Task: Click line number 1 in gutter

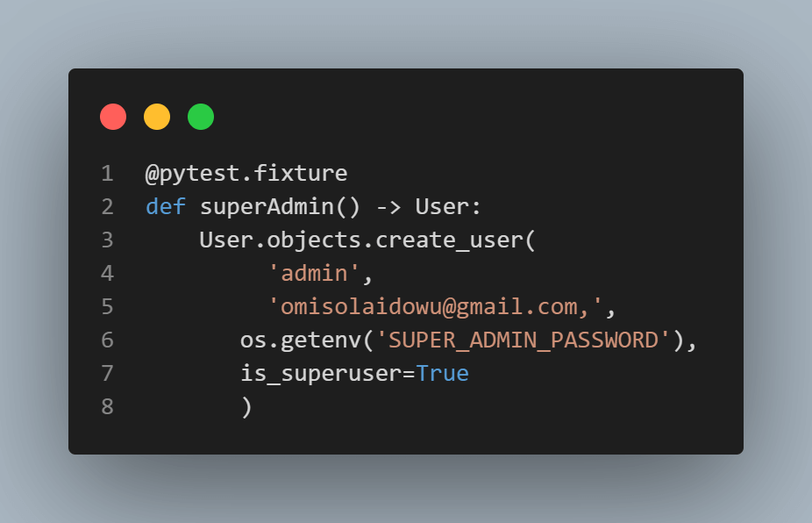Action: [x=107, y=174]
